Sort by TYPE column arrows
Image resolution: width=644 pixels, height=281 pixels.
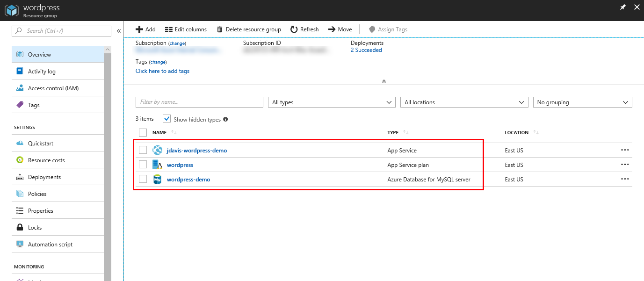pos(405,133)
